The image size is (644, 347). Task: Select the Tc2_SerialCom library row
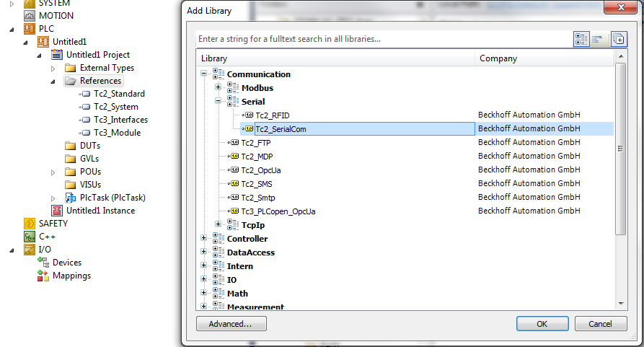(427, 129)
